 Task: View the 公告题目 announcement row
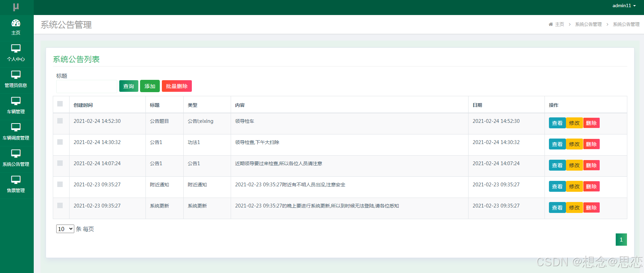click(557, 123)
